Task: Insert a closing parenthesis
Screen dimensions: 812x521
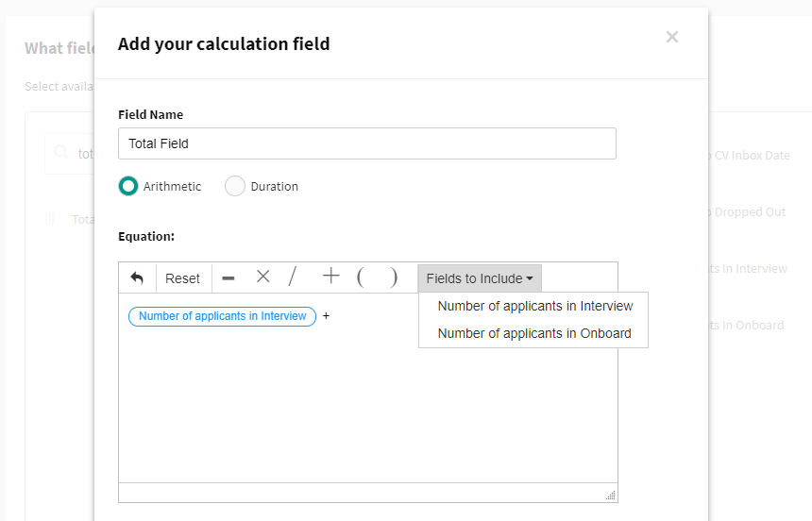Action: click(x=394, y=277)
